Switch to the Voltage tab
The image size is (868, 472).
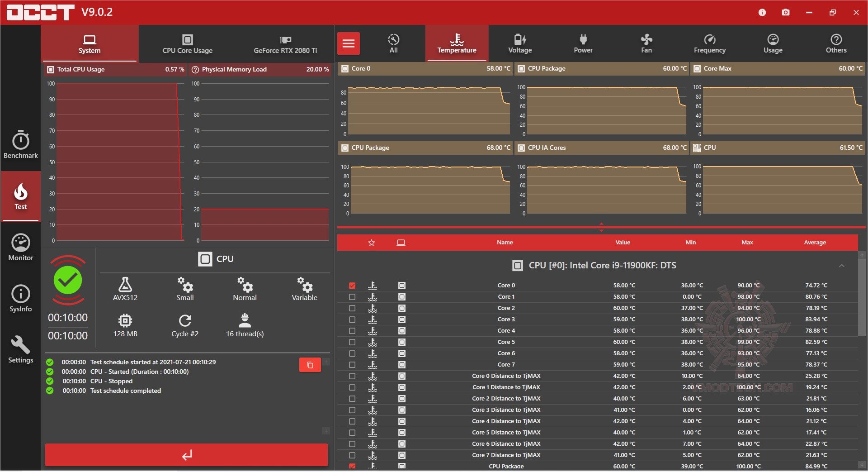coord(520,44)
